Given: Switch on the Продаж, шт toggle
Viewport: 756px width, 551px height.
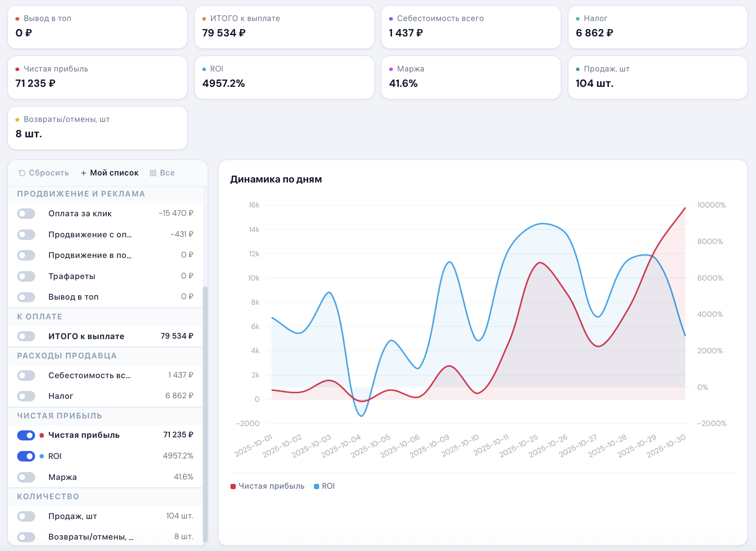Looking at the screenshot, I should coord(26,516).
